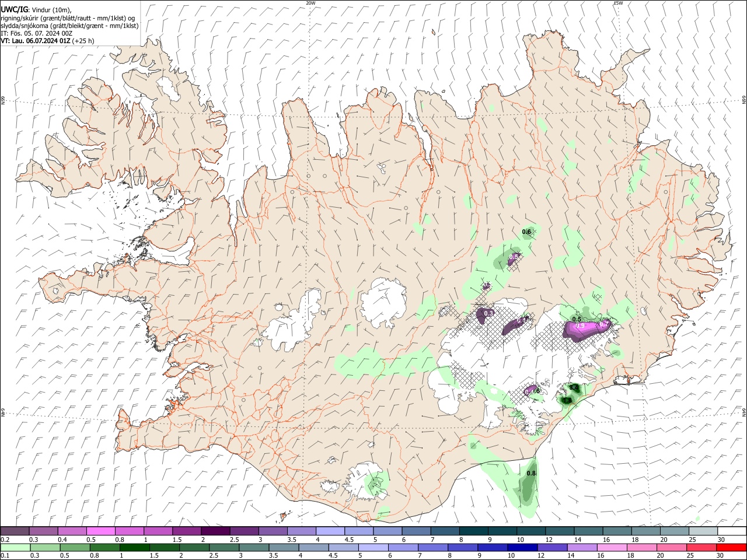The width and height of the screenshot is (747, 560).
Task: Click the 'VT: Lau. 06.07.2024 01Z (+25 h)' line
Action: [x=47, y=41]
